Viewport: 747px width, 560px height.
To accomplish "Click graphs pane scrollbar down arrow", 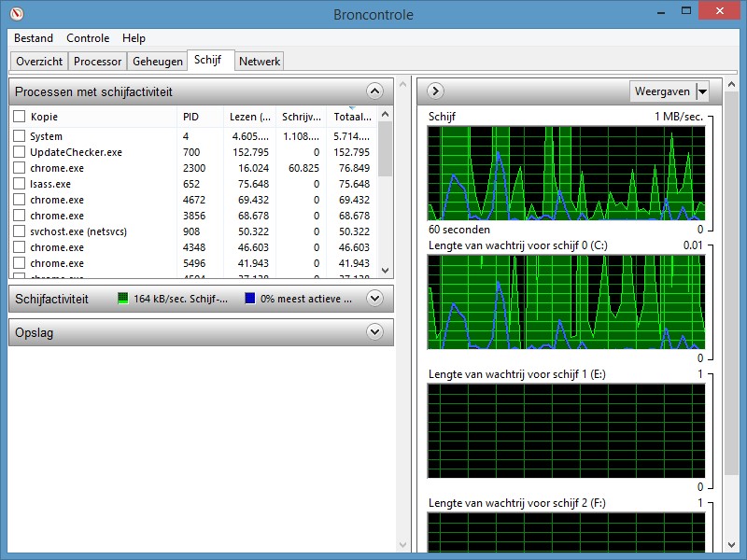I will (731, 545).
